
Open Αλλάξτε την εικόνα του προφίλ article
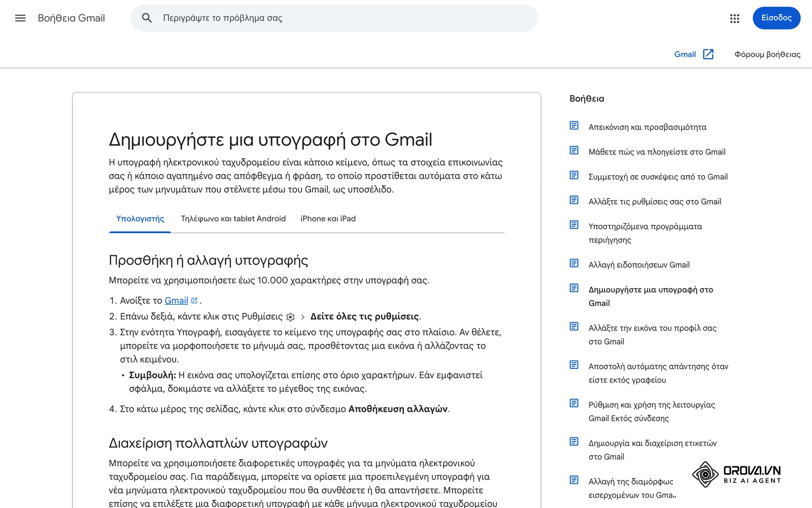coord(653,335)
